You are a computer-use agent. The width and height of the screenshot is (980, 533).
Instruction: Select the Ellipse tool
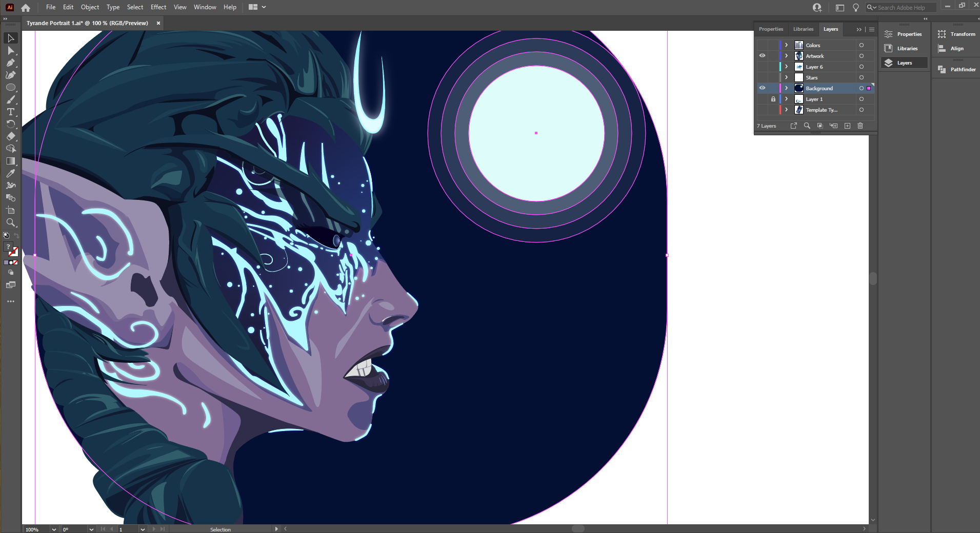coord(10,87)
